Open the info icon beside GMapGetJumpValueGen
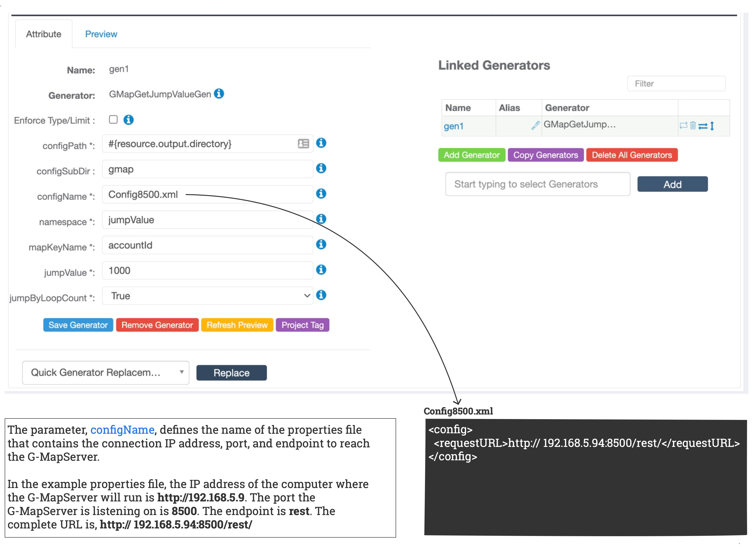The image size is (756, 547). coord(219,94)
